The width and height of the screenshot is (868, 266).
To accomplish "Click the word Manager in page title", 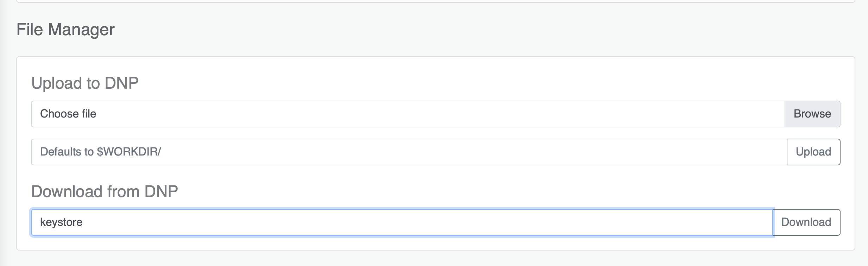I will [81, 30].
